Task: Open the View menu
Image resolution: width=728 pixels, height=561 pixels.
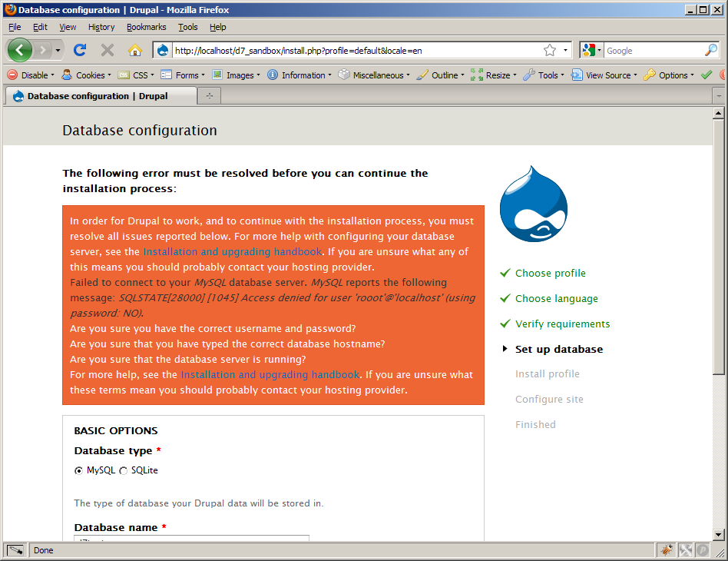Action: (x=68, y=27)
